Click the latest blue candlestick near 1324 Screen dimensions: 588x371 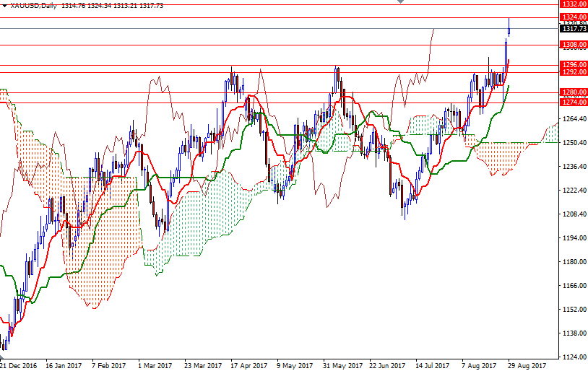(509, 27)
